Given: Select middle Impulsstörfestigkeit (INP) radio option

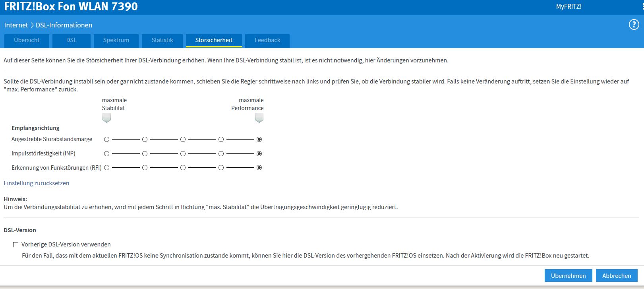Looking at the screenshot, I should (183, 154).
